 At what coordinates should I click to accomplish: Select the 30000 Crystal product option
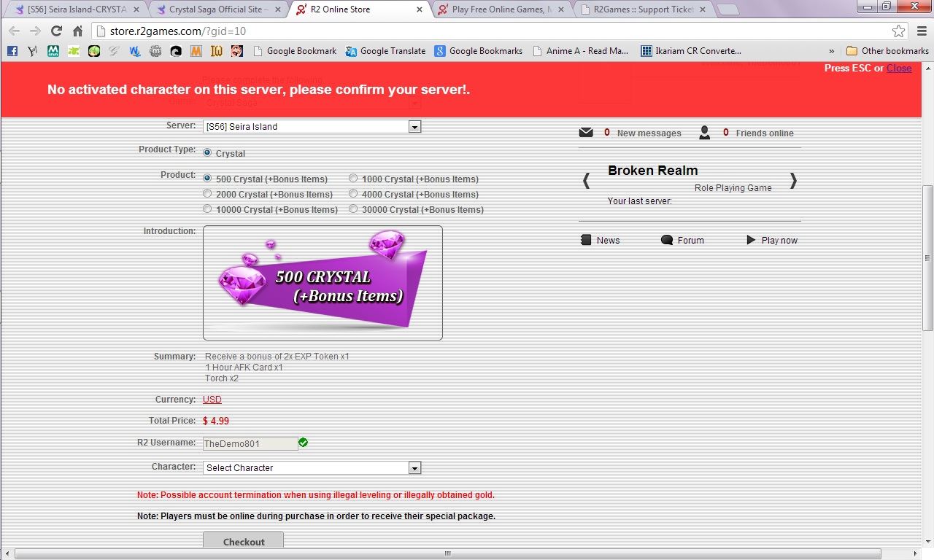[x=353, y=209]
